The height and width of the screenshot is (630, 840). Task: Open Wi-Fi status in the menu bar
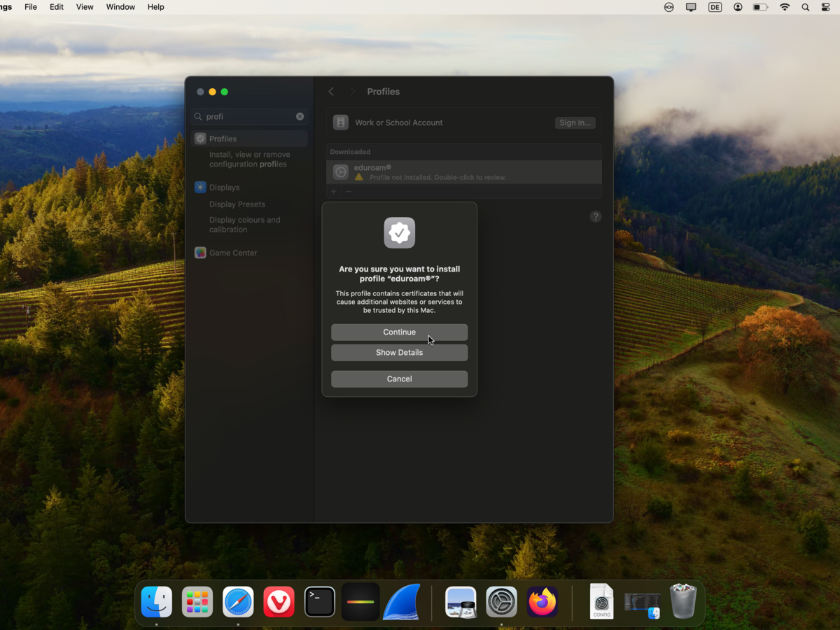click(x=785, y=7)
